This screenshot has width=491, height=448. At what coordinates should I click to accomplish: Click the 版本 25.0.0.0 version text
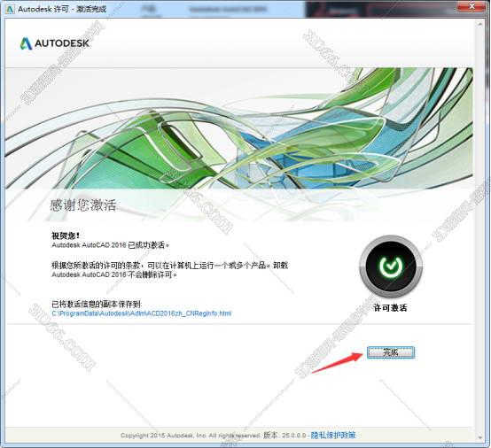(284, 435)
